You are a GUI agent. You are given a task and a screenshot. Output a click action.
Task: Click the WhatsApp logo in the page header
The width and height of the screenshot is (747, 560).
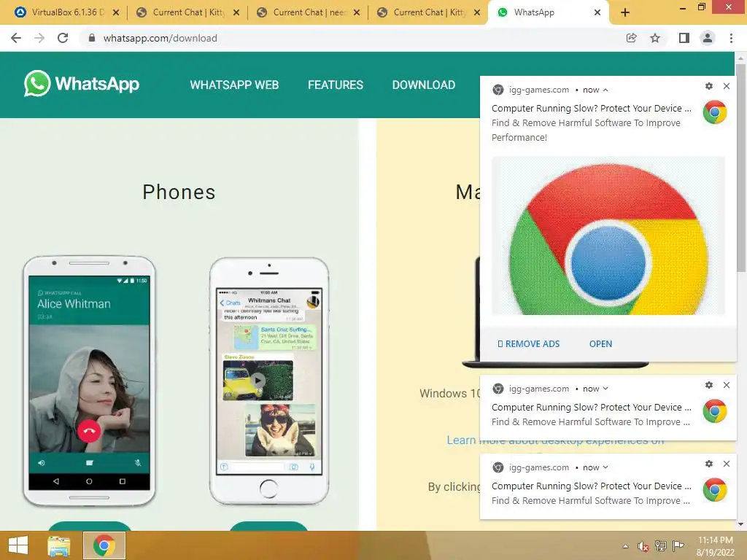coord(82,84)
